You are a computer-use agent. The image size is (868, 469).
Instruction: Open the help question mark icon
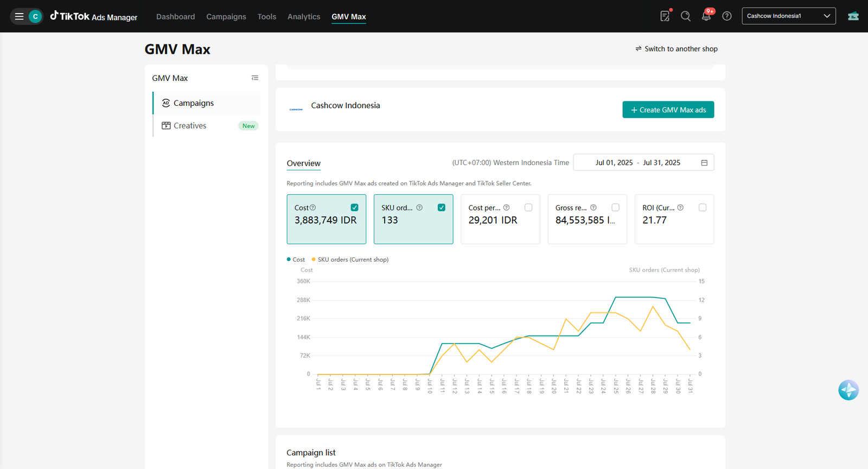[x=727, y=16]
